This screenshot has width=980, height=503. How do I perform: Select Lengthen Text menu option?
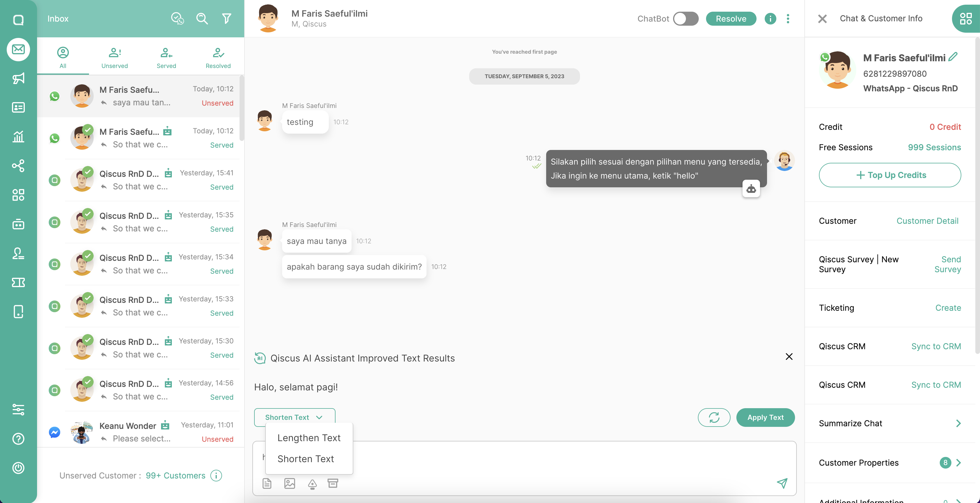click(x=309, y=438)
